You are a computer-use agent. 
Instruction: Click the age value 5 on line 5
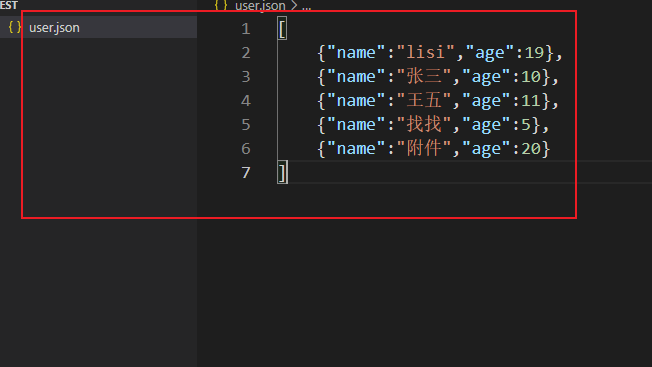pos(526,125)
